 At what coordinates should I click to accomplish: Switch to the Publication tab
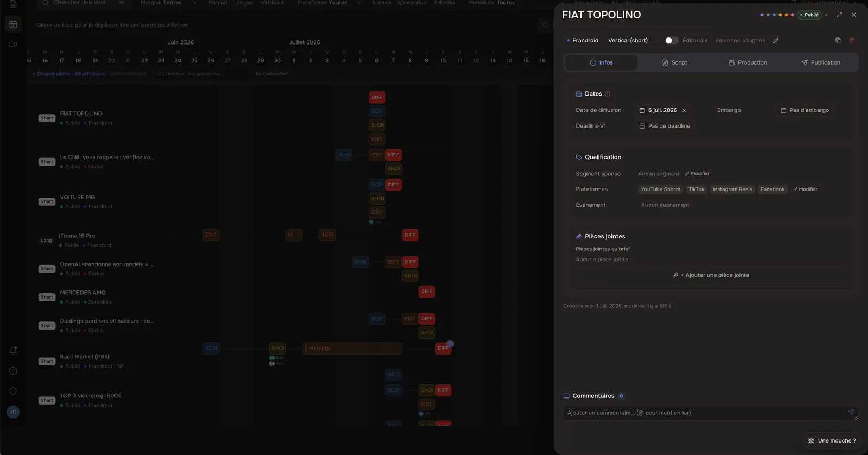coord(821,62)
